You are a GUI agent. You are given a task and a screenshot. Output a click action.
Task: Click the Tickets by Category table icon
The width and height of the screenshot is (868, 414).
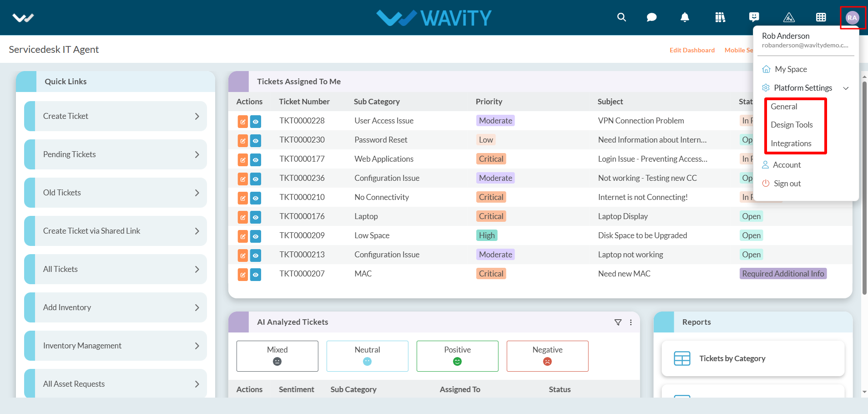click(x=682, y=358)
